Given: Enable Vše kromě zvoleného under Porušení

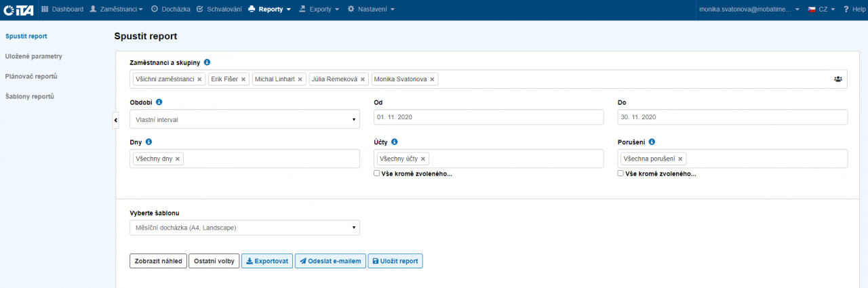Looking at the screenshot, I should (x=620, y=173).
